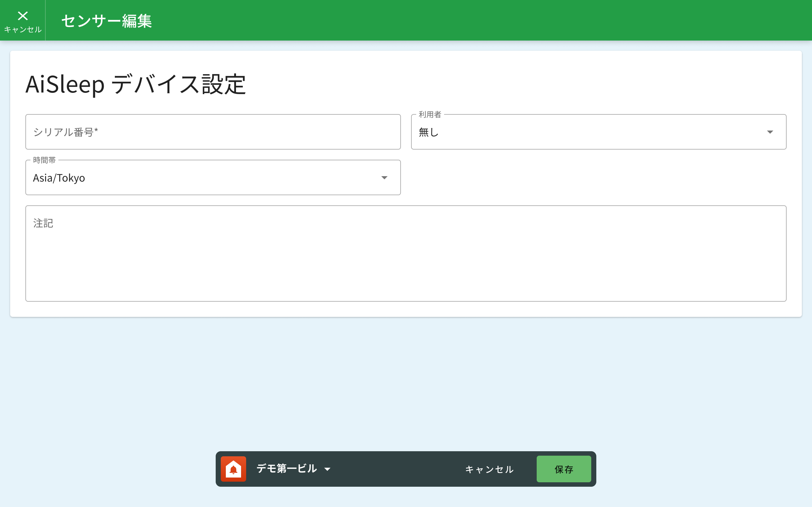Click the 注記 placeholder text
Viewport: 812px width, 507px height.
click(x=43, y=223)
